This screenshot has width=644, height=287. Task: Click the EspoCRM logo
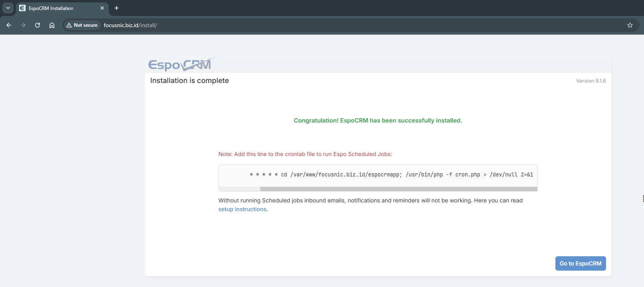(x=180, y=64)
